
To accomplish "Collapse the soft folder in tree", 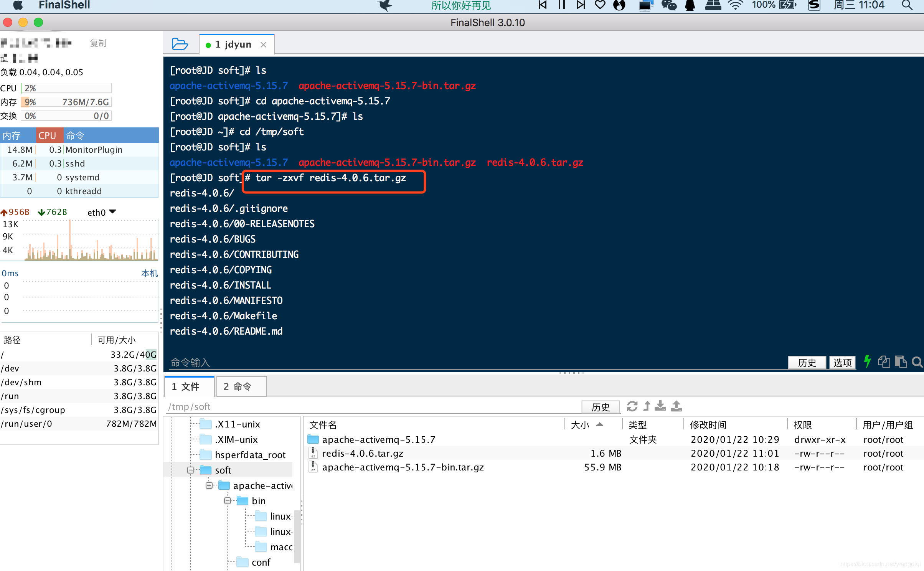I will tap(191, 470).
